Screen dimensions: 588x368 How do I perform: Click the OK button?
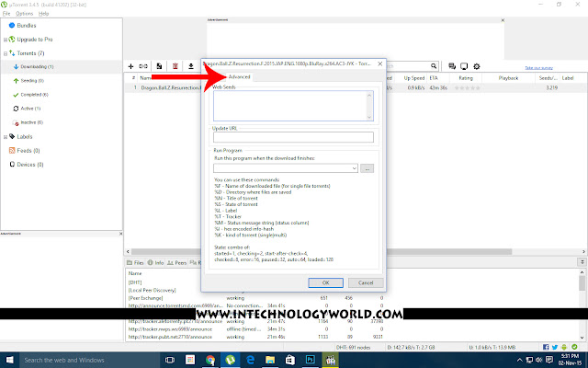coord(325,282)
